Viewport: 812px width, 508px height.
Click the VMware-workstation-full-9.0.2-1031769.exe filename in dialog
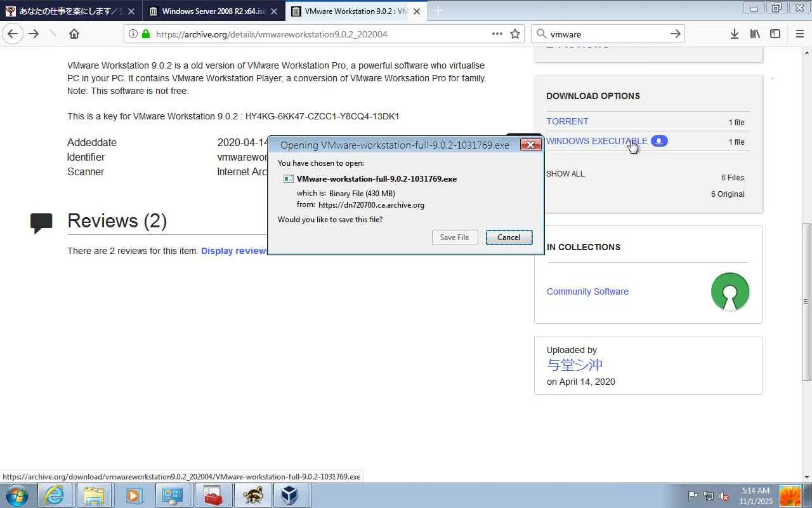pos(377,179)
